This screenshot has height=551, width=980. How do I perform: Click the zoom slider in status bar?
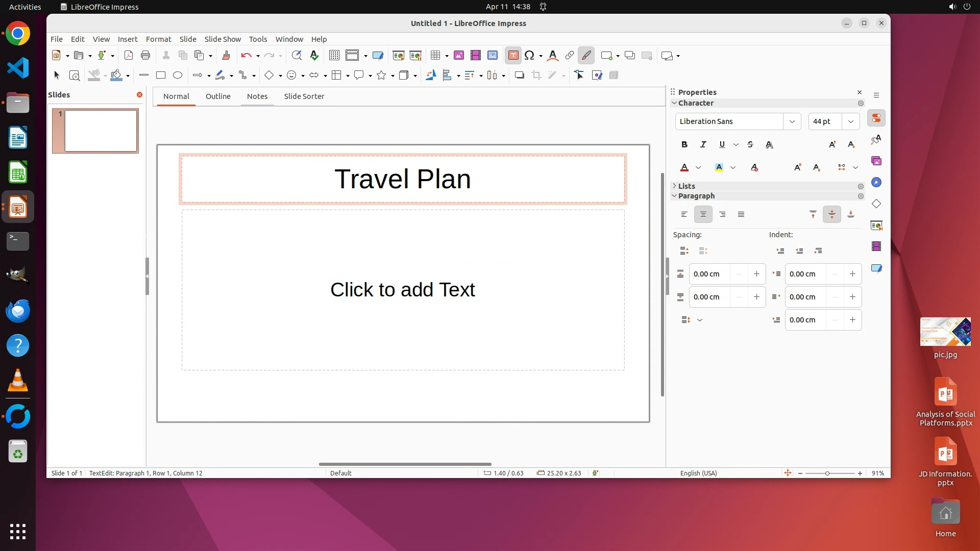[827, 473]
